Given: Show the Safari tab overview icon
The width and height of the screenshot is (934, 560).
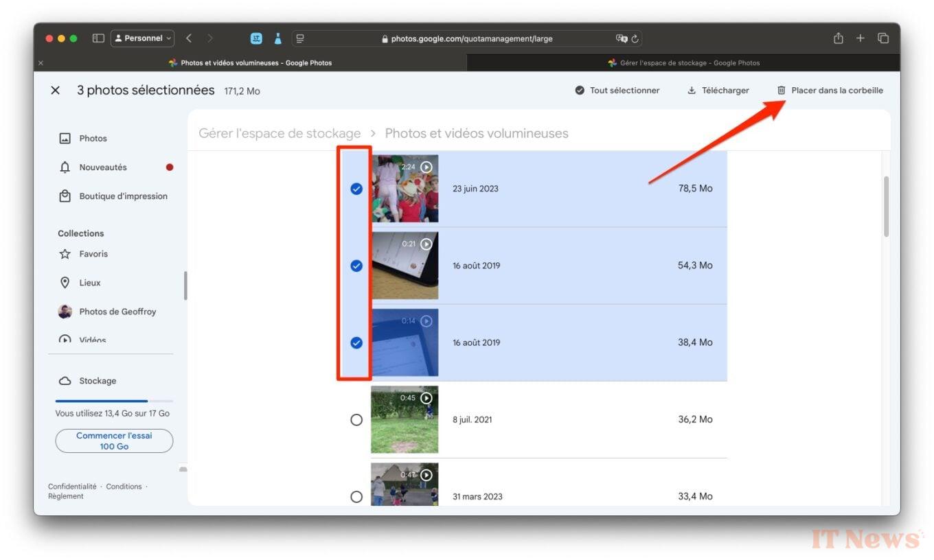Looking at the screenshot, I should (x=883, y=38).
